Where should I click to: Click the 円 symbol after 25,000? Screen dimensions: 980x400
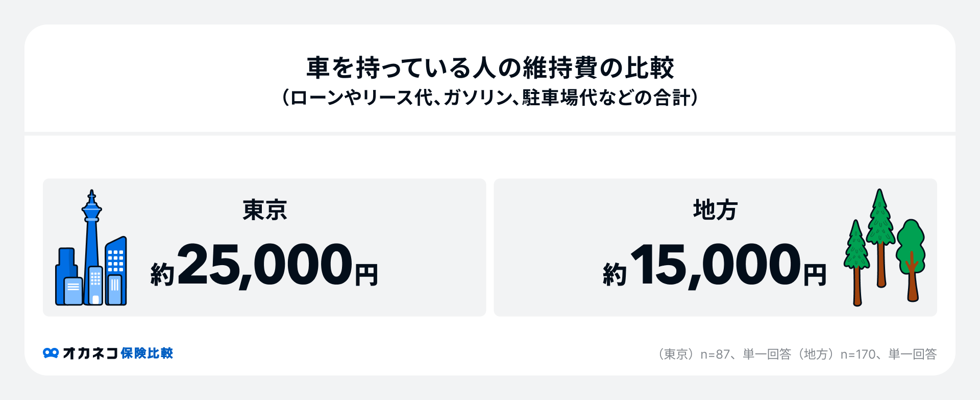[x=366, y=275]
